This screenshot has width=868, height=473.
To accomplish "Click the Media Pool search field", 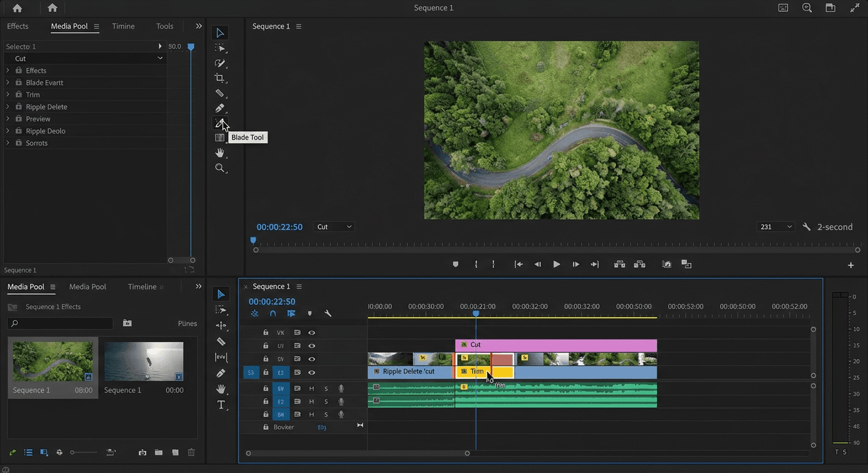I will pyautogui.click(x=60, y=323).
